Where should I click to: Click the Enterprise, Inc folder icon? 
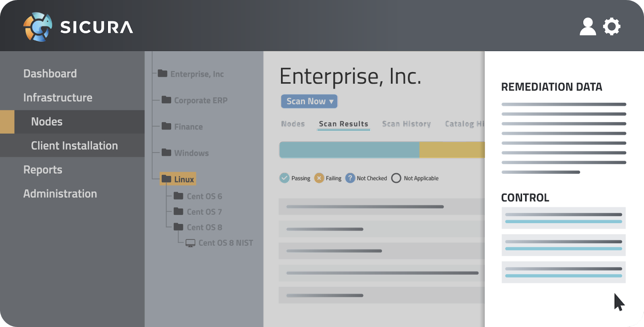pos(163,73)
